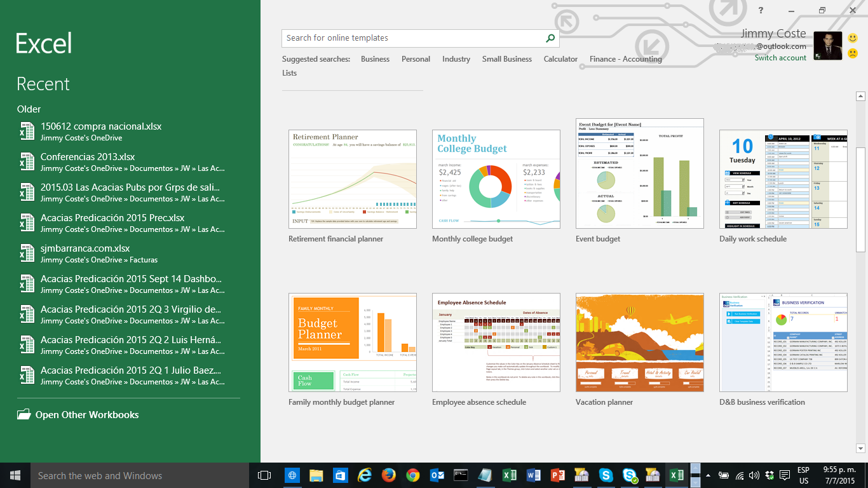Launch Firefox from the taskbar
Screen dimensions: 868x488
pyautogui.click(x=388, y=475)
